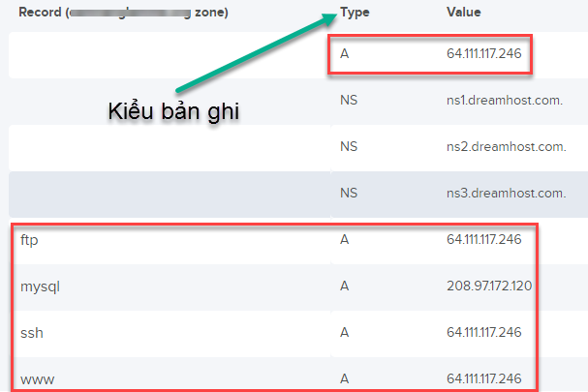Click the green arrow pointing to Type
588x392 pixels.
coord(262,56)
